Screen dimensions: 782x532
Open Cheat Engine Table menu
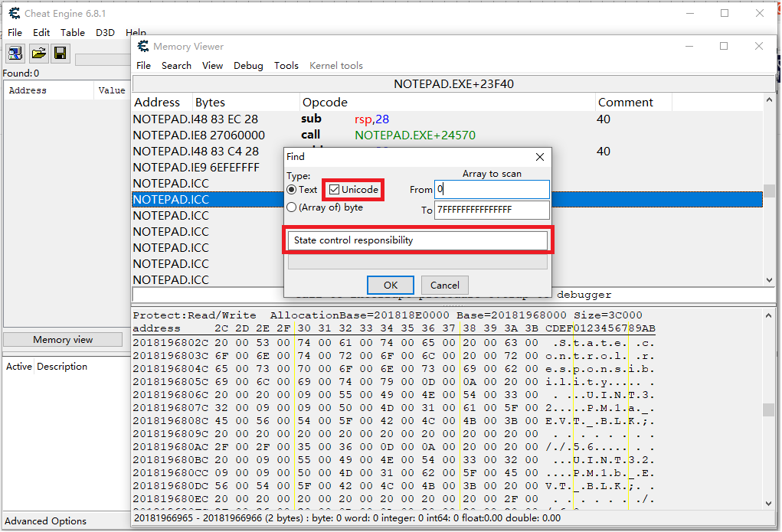point(73,32)
